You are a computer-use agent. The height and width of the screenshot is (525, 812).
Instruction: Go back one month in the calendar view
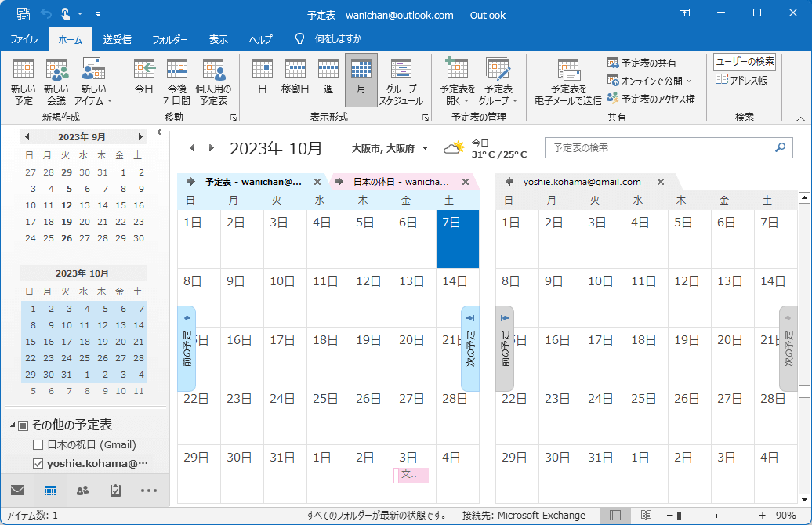tap(192, 148)
